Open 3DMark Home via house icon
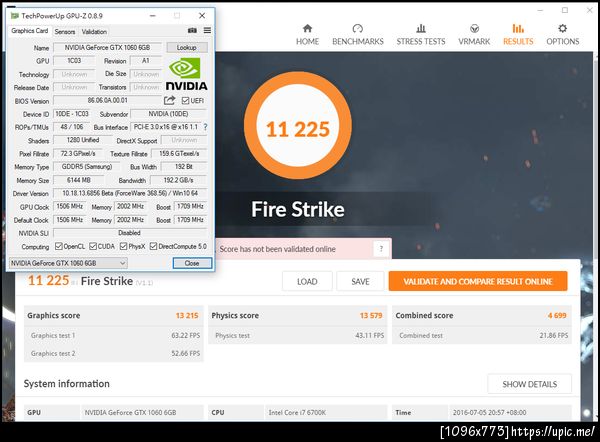 point(307,29)
